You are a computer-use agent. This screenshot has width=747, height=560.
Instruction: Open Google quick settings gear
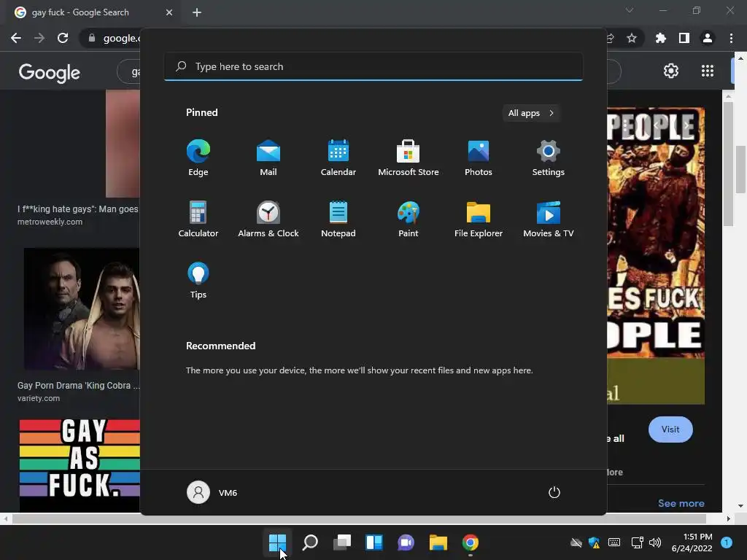coord(671,71)
